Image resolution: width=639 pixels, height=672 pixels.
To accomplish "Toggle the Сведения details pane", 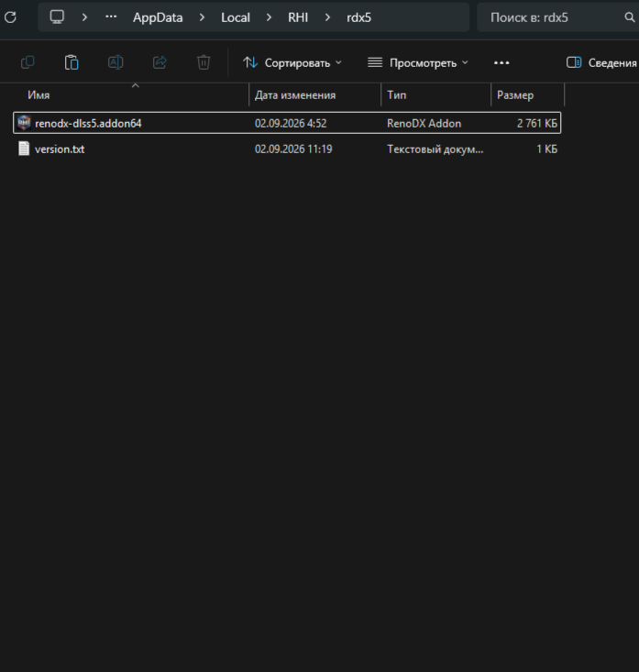I will tap(601, 63).
